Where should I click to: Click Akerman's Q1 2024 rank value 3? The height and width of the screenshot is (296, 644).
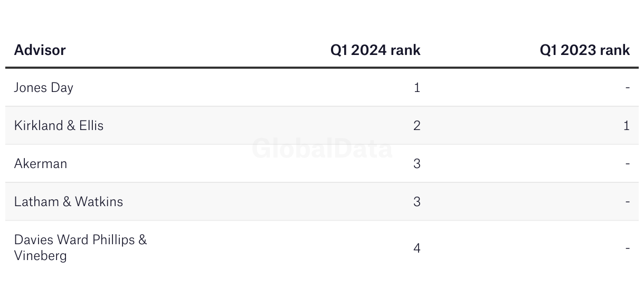coord(417,164)
